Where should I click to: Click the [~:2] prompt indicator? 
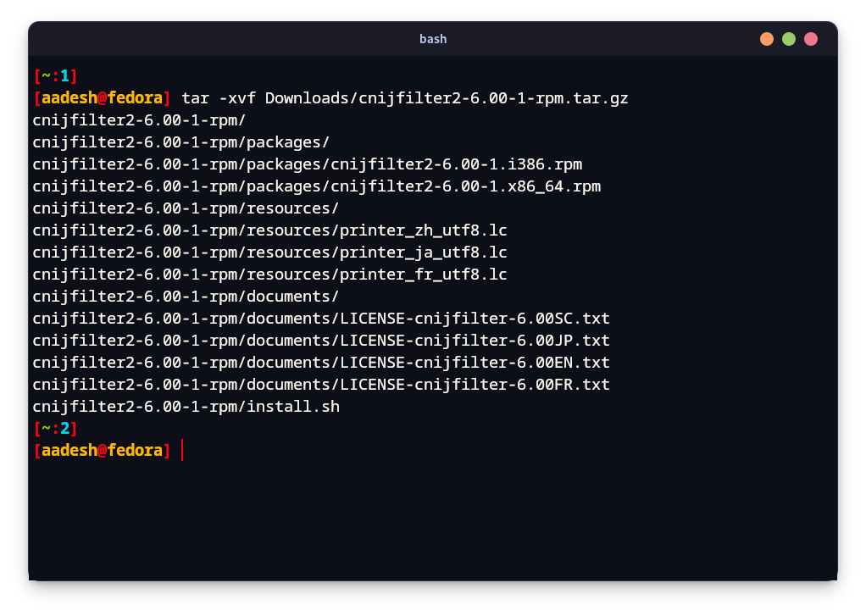[x=55, y=429]
